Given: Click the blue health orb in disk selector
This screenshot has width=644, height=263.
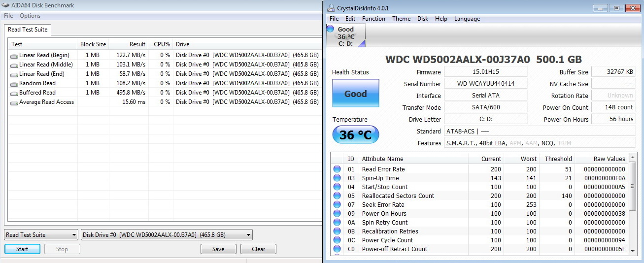Looking at the screenshot, I should pos(331,29).
